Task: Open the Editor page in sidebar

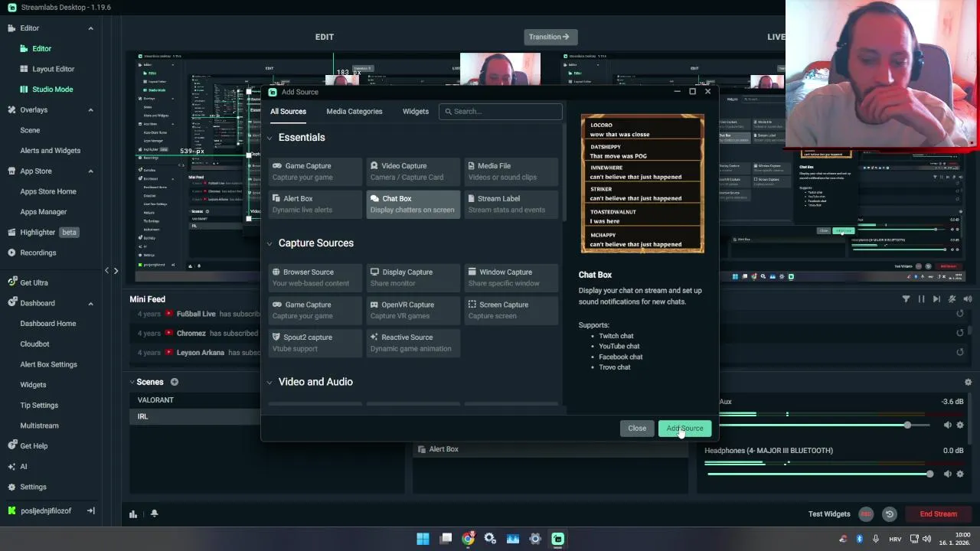Action: coord(41,48)
